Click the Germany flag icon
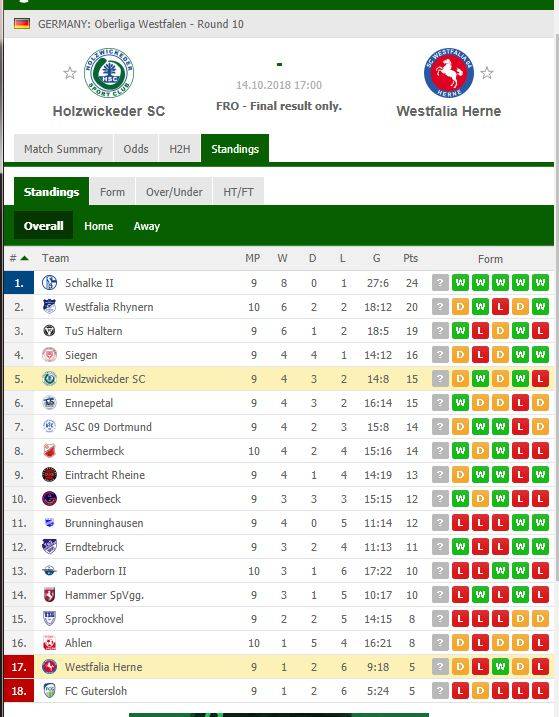This screenshot has width=559, height=717. click(22, 23)
